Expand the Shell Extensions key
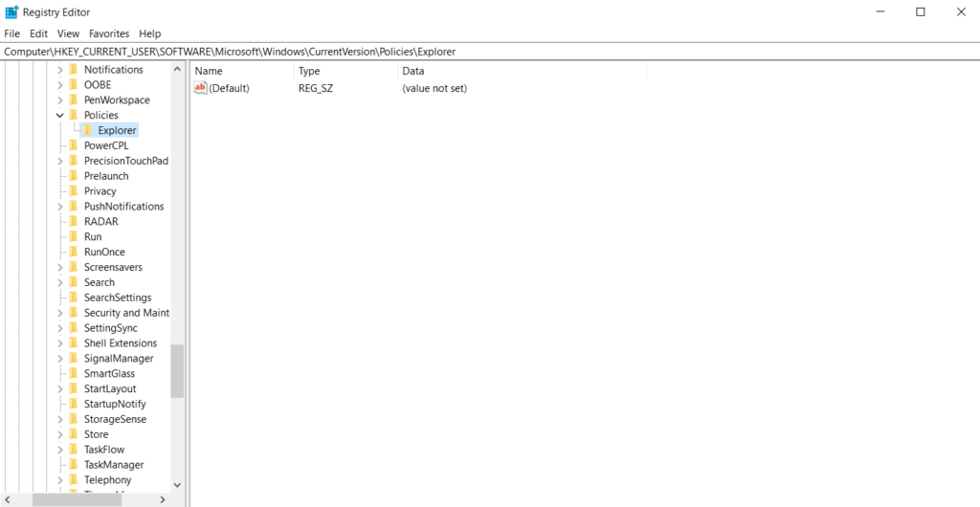This screenshot has width=980, height=507. click(x=60, y=342)
